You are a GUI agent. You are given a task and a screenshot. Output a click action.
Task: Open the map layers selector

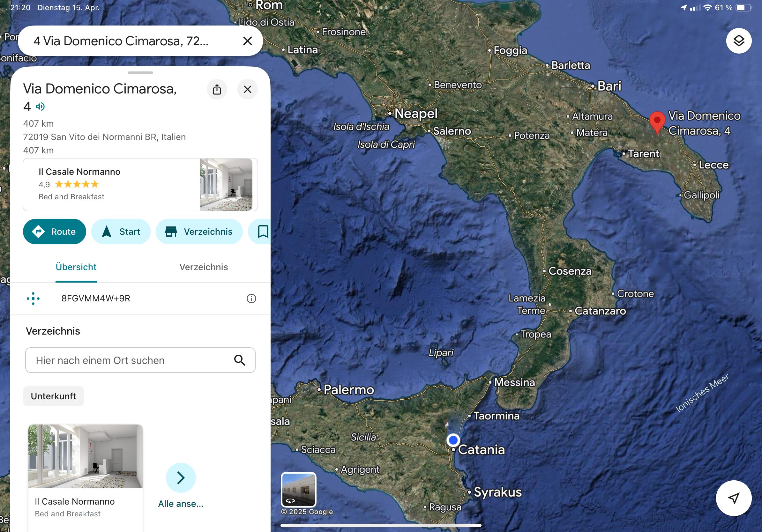click(x=738, y=41)
